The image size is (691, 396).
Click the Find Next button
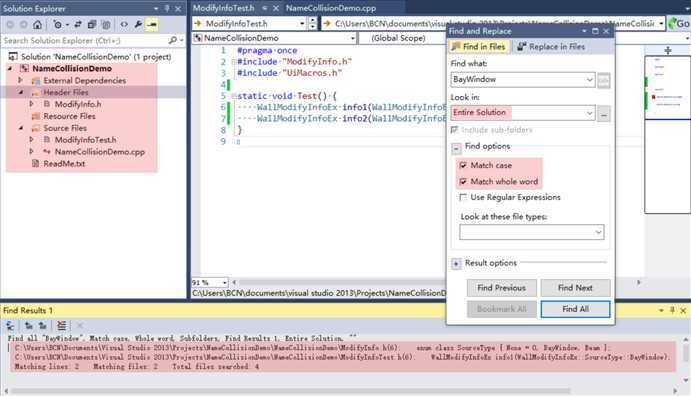(x=575, y=288)
